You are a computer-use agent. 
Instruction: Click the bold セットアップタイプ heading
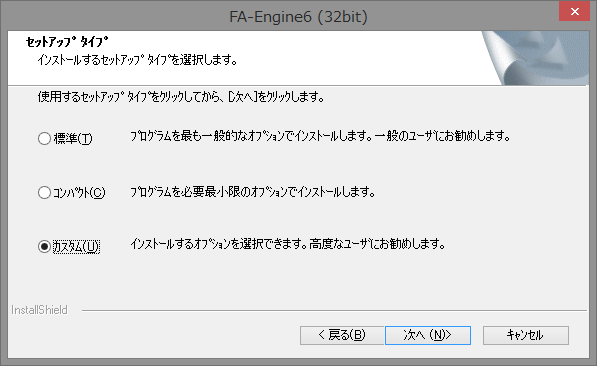click(67, 42)
